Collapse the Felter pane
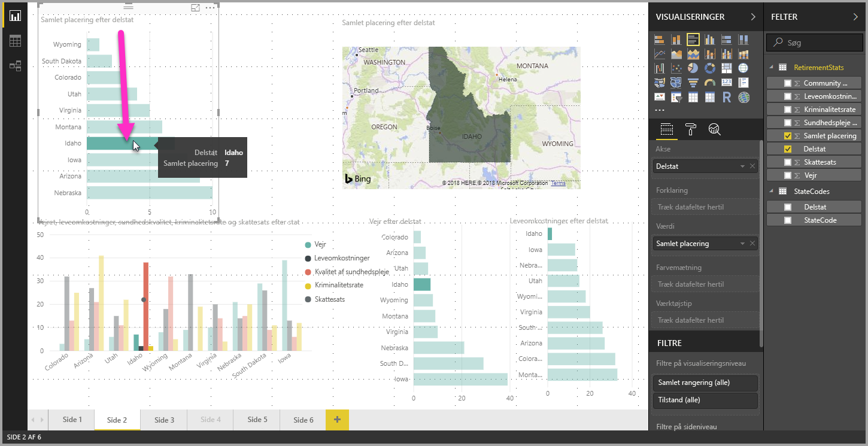The height and width of the screenshot is (446, 868). pos(855,17)
